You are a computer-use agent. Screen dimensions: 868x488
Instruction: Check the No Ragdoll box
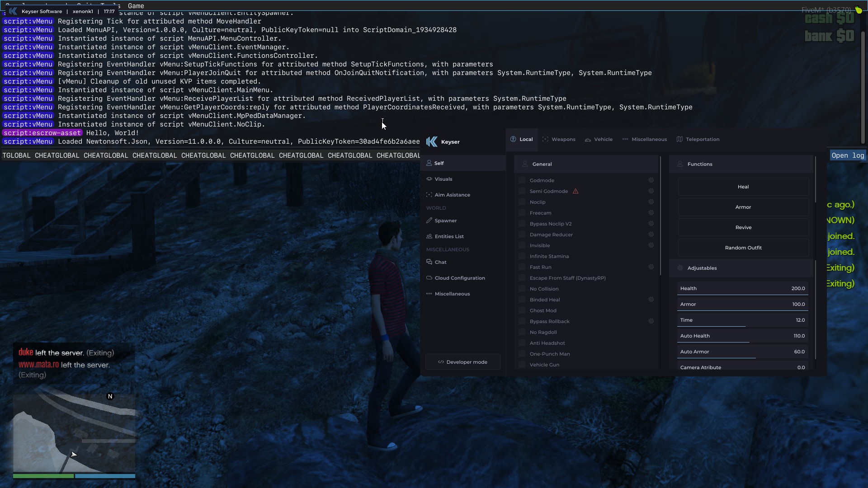[x=522, y=332]
